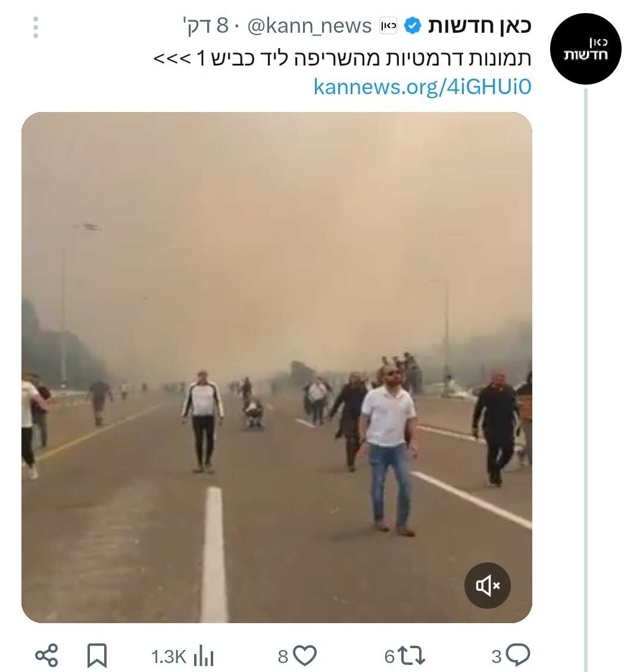Open the tweet's Hebrew caption text
Viewport: 643px width, 672px height.
pos(342,58)
